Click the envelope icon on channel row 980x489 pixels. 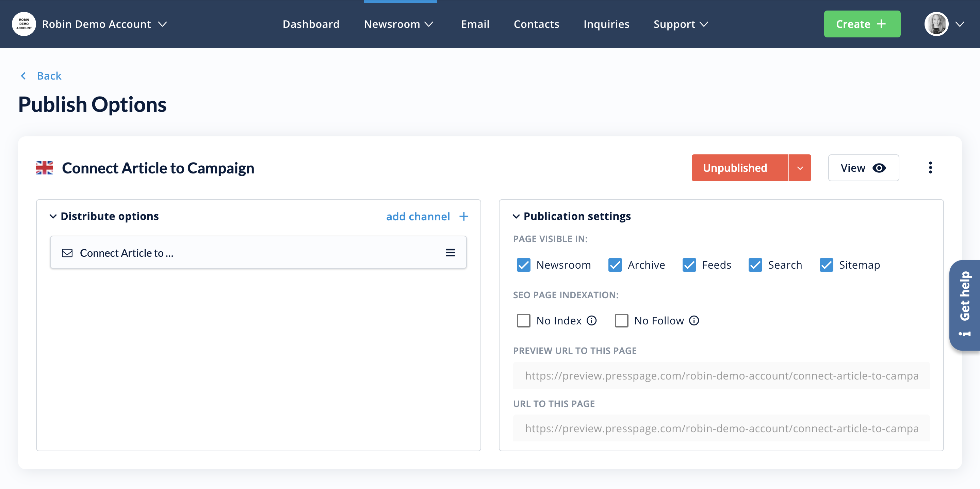click(67, 253)
